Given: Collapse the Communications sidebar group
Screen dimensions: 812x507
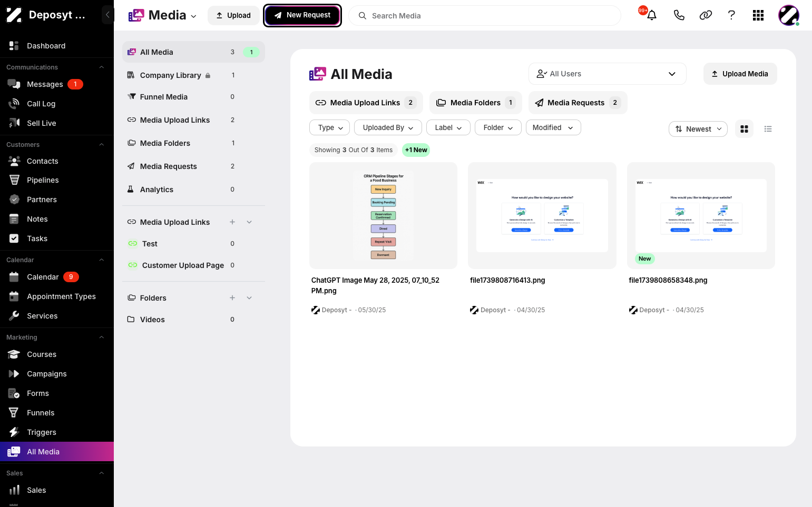Looking at the screenshot, I should tap(102, 67).
